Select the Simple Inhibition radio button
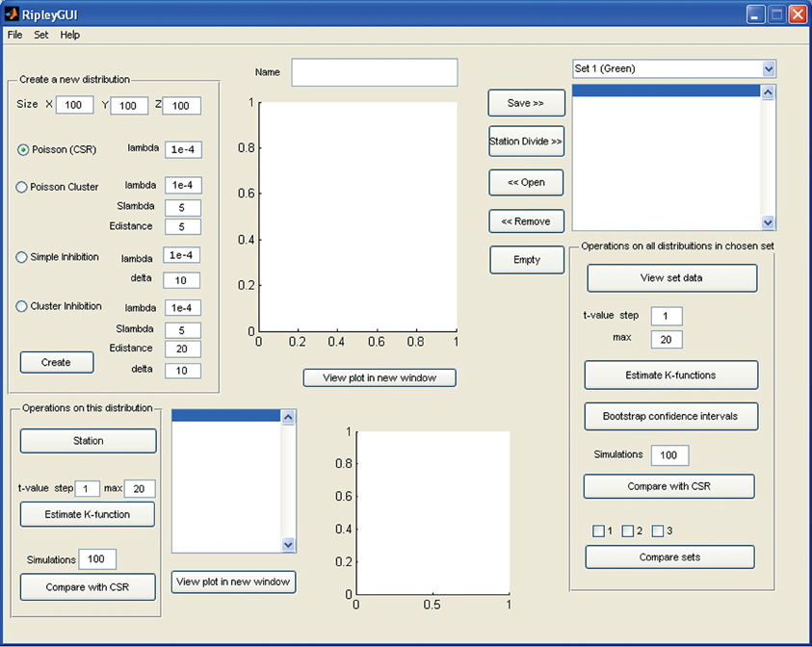This screenshot has height=647, width=812. pyautogui.click(x=21, y=257)
